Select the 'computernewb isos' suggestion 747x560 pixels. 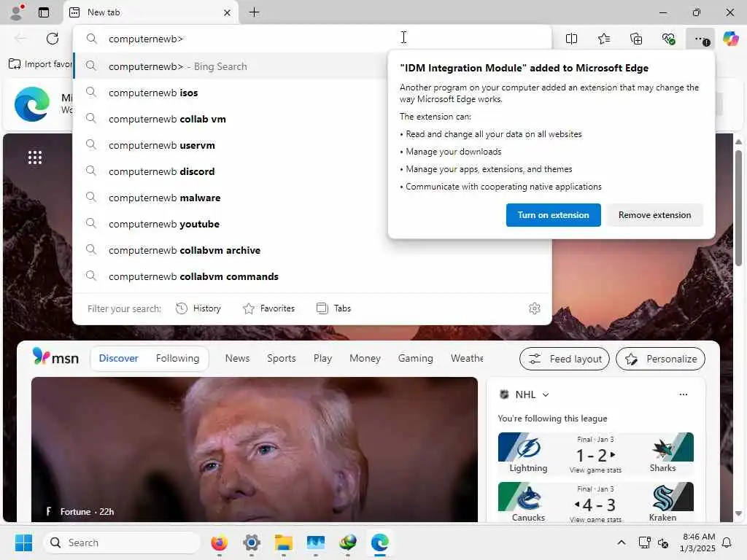(x=231, y=93)
